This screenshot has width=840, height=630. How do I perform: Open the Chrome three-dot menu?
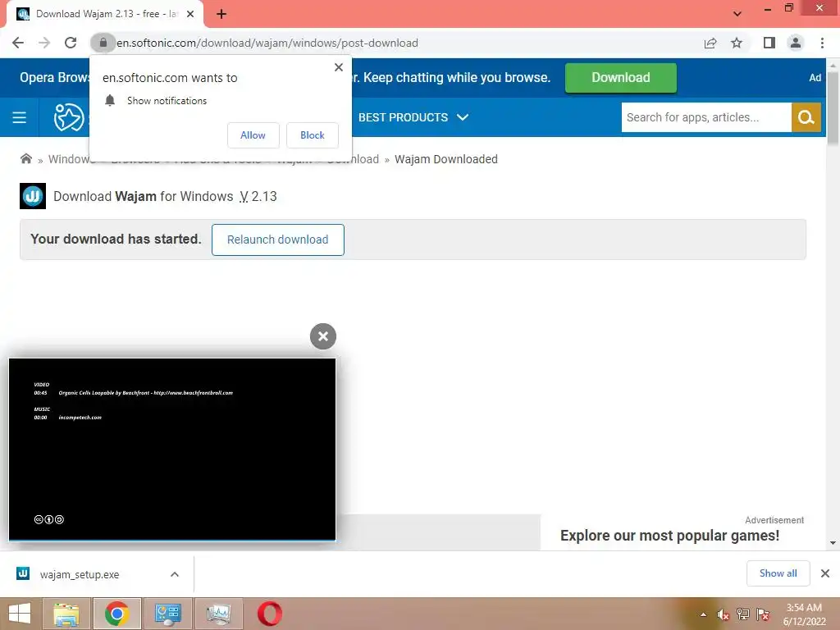tap(822, 43)
